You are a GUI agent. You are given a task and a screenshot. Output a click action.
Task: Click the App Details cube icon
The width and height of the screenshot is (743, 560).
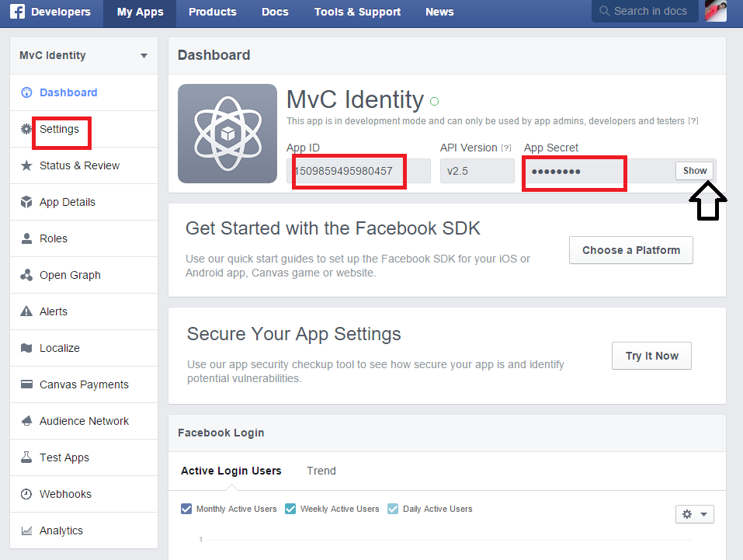[26, 202]
